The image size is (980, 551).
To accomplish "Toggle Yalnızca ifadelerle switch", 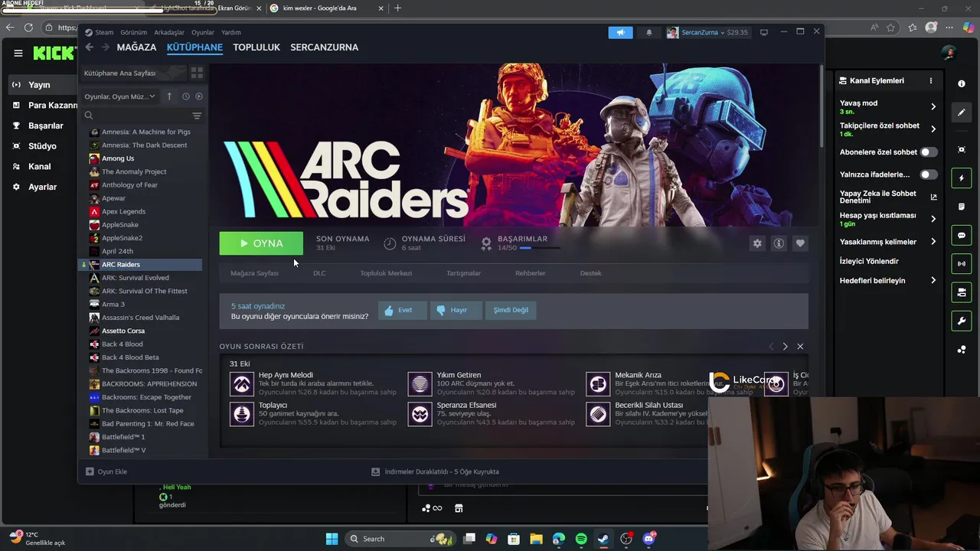I will (x=929, y=174).
